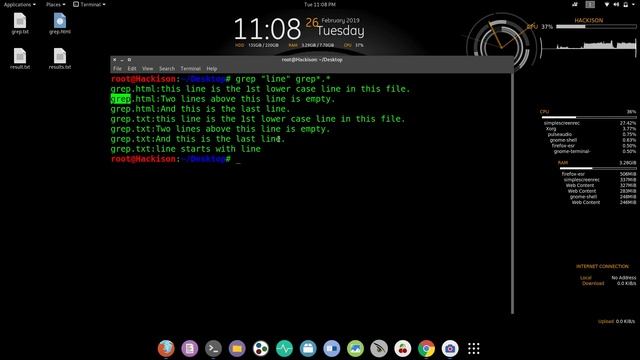Click the HACKISON label in conky widget
The height and width of the screenshot is (360, 640).
point(589,20)
